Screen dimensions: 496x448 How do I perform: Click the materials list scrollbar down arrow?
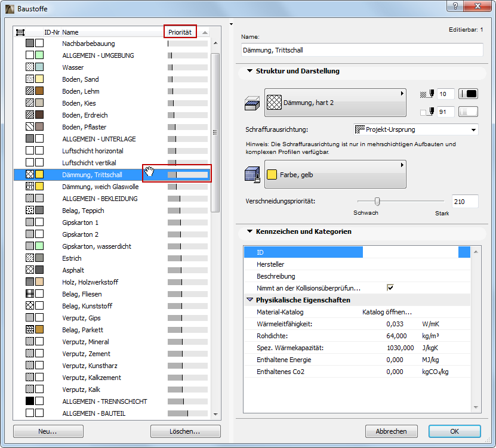point(215,414)
